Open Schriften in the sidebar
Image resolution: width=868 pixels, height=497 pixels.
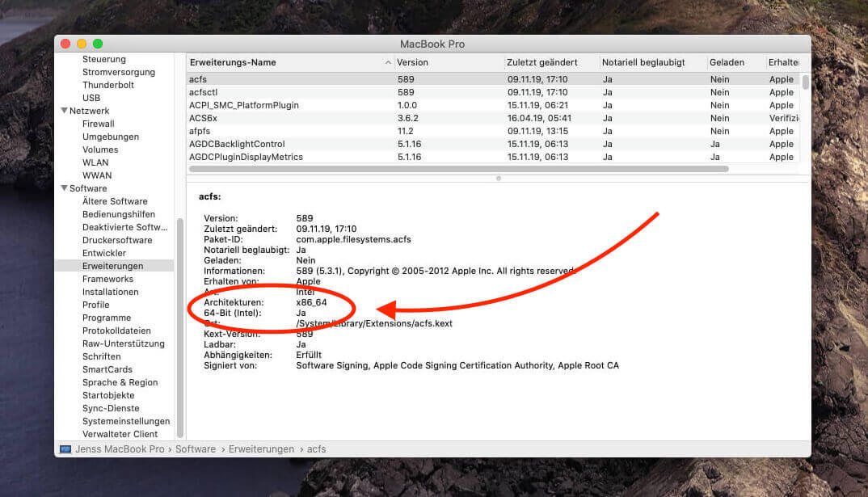pos(101,356)
